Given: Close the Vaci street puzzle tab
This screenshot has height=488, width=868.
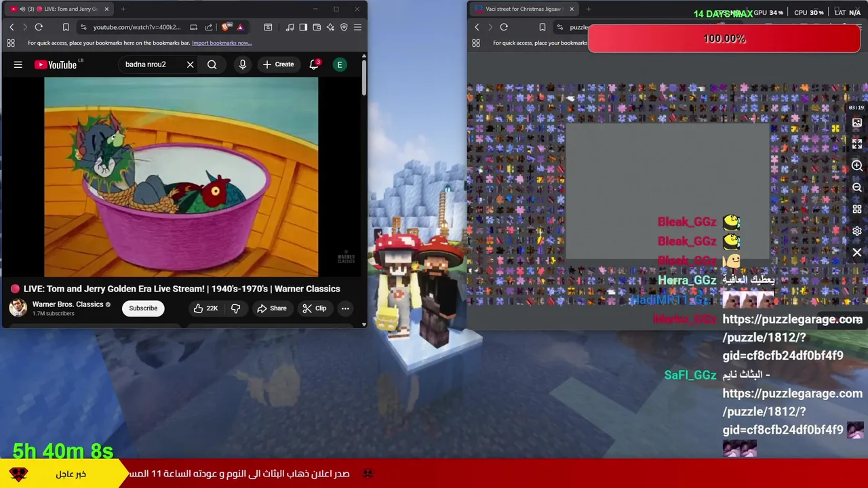Looking at the screenshot, I should click(x=572, y=9).
